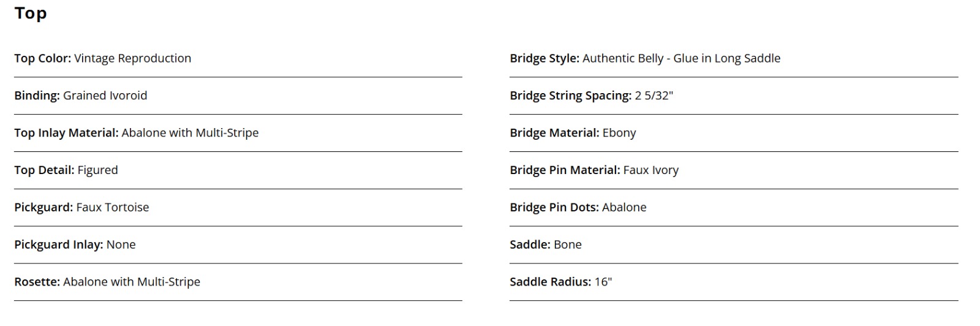Click the Saddle Radius: 16" entry
Viewport: 980px width, 326px height.
(561, 282)
